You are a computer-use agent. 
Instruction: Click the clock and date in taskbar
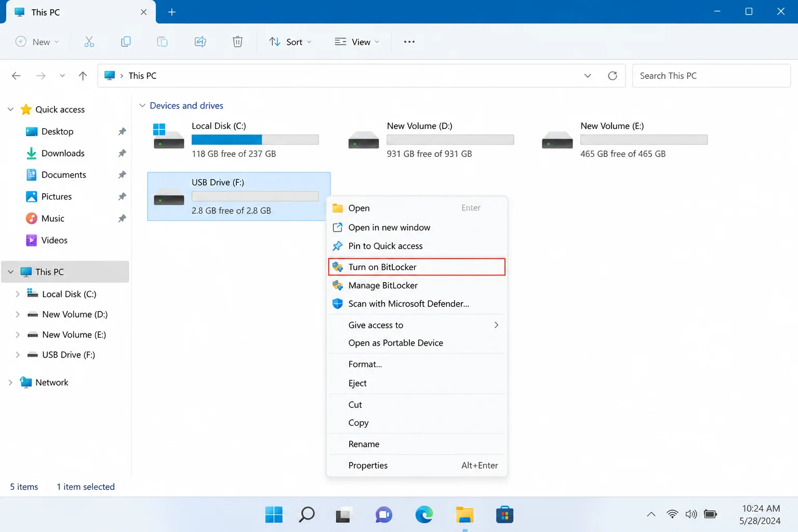(x=761, y=515)
